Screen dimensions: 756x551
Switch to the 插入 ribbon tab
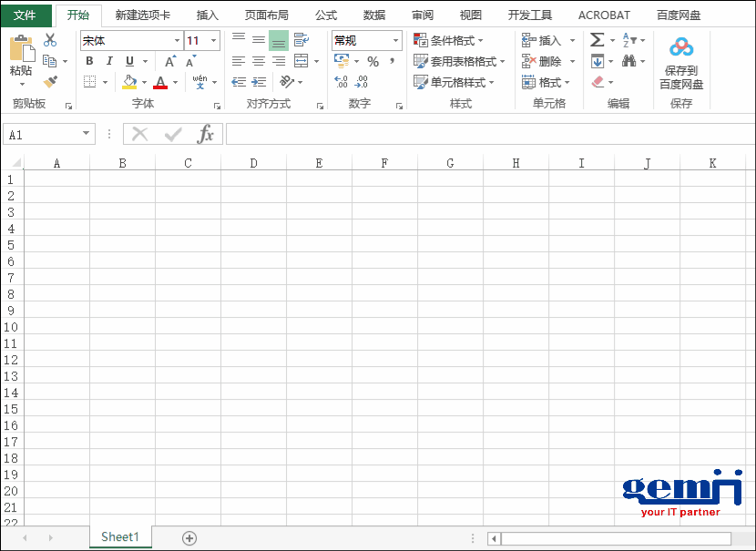[207, 14]
